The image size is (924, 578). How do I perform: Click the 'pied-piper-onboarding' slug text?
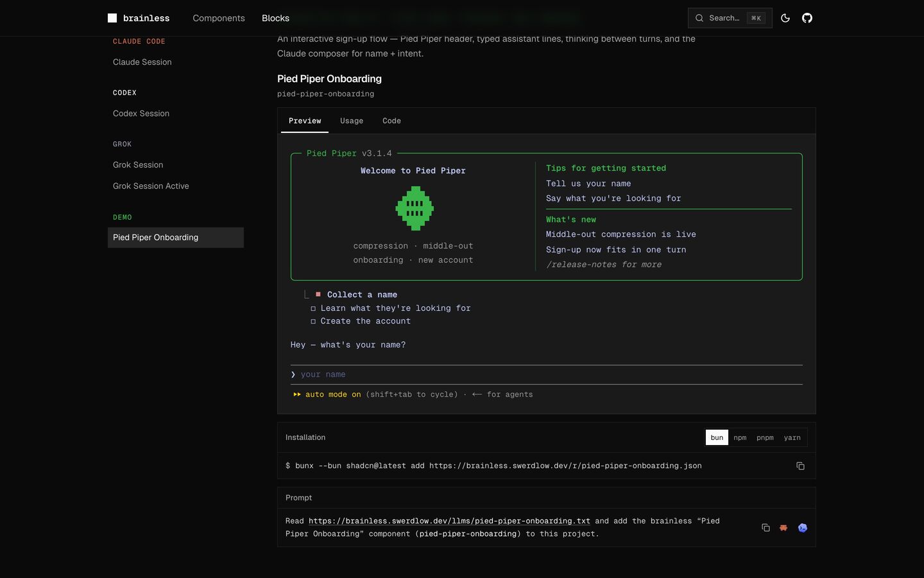coord(325,94)
